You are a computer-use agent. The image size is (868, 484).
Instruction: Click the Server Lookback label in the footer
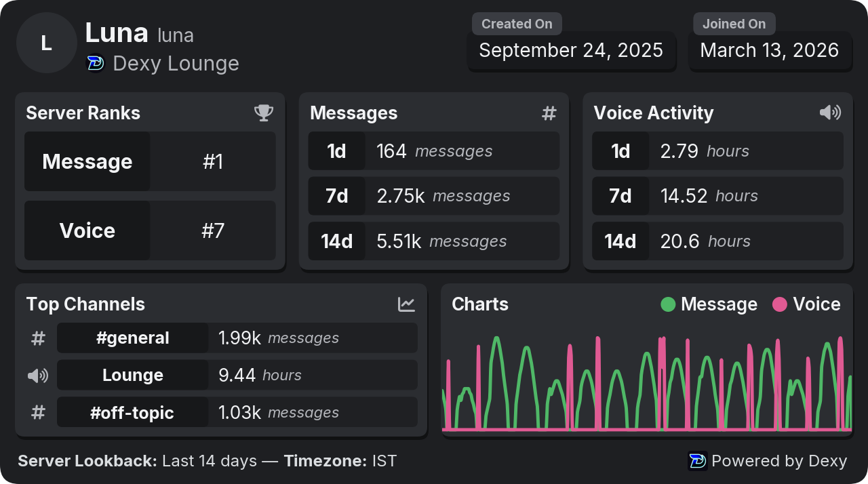tap(87, 461)
